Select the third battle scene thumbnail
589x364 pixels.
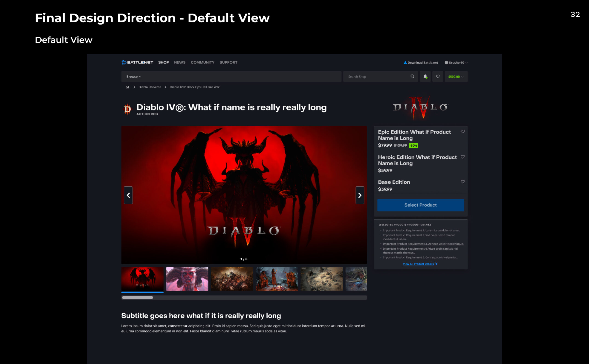pyautogui.click(x=232, y=279)
